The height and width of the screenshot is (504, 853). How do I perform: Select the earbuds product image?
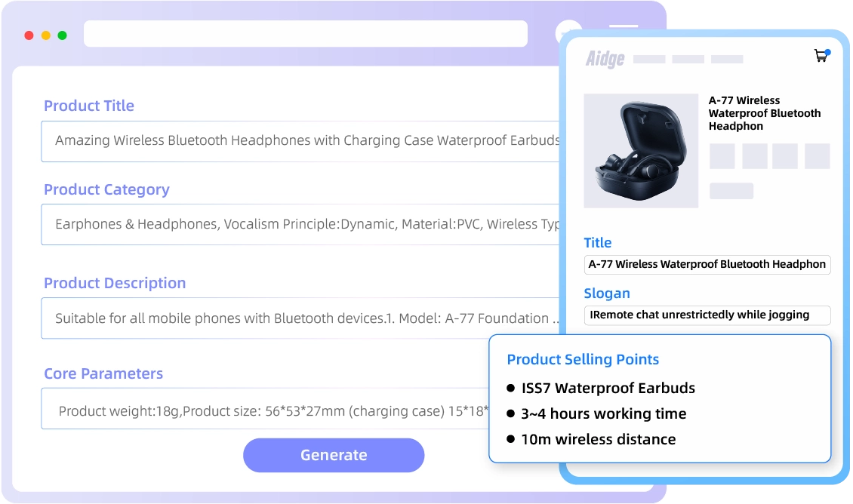(641, 151)
